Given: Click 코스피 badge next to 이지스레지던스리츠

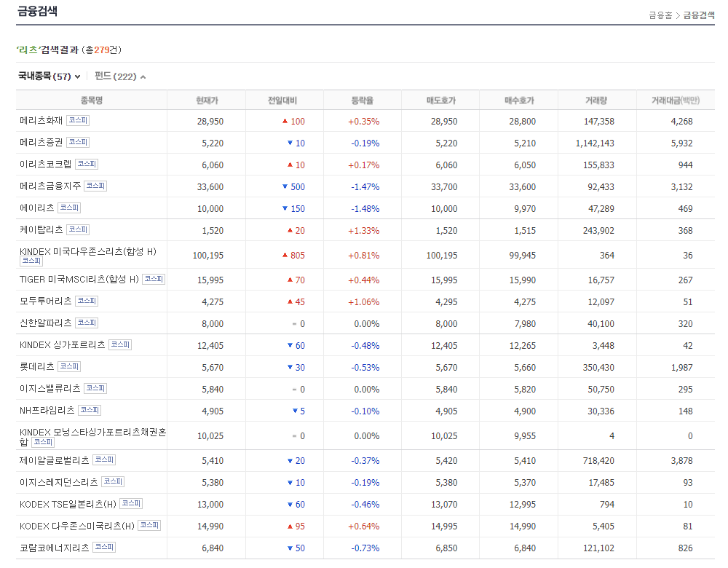Looking at the screenshot, I should point(113,481).
